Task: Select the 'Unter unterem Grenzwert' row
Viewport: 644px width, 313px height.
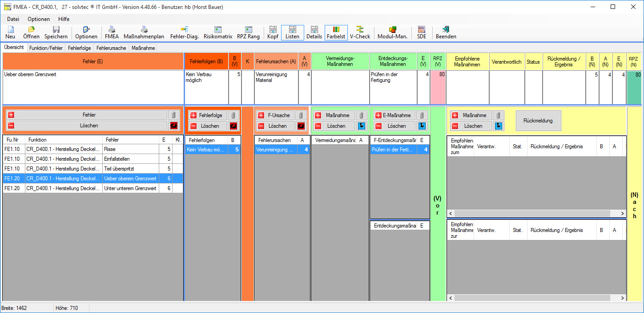Action: [130, 188]
